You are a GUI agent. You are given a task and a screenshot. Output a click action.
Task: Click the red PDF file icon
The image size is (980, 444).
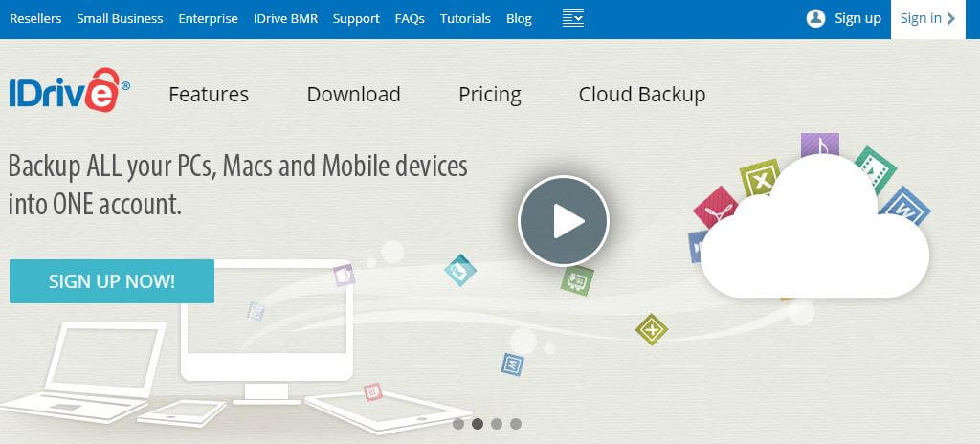pos(716,208)
